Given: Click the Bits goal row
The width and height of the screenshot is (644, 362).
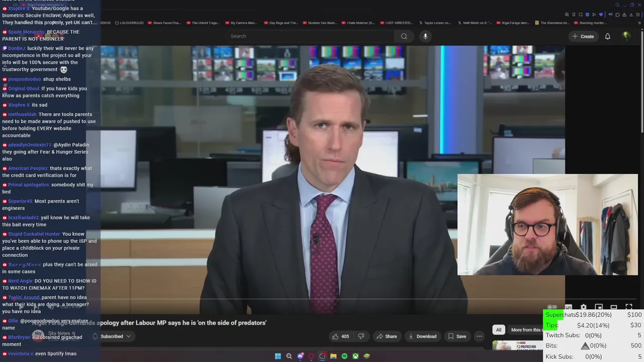Looking at the screenshot, I should click(594, 346).
